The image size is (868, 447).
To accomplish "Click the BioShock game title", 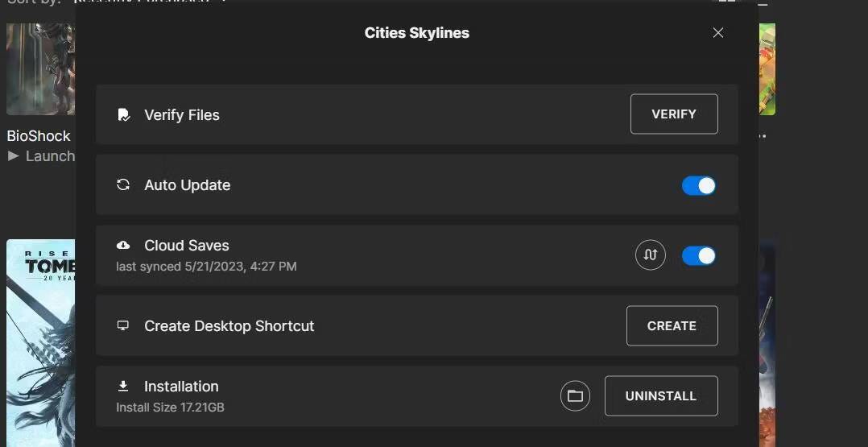I will click(39, 135).
